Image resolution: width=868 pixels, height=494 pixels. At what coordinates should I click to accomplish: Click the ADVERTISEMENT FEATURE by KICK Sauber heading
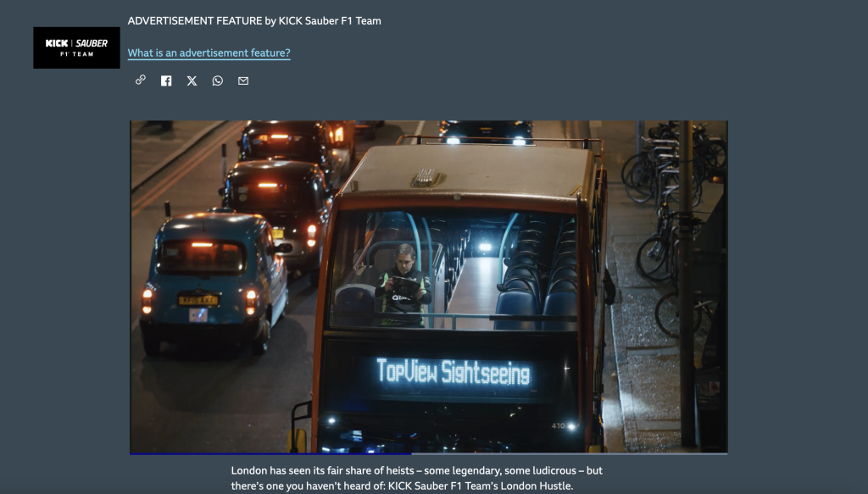(254, 20)
